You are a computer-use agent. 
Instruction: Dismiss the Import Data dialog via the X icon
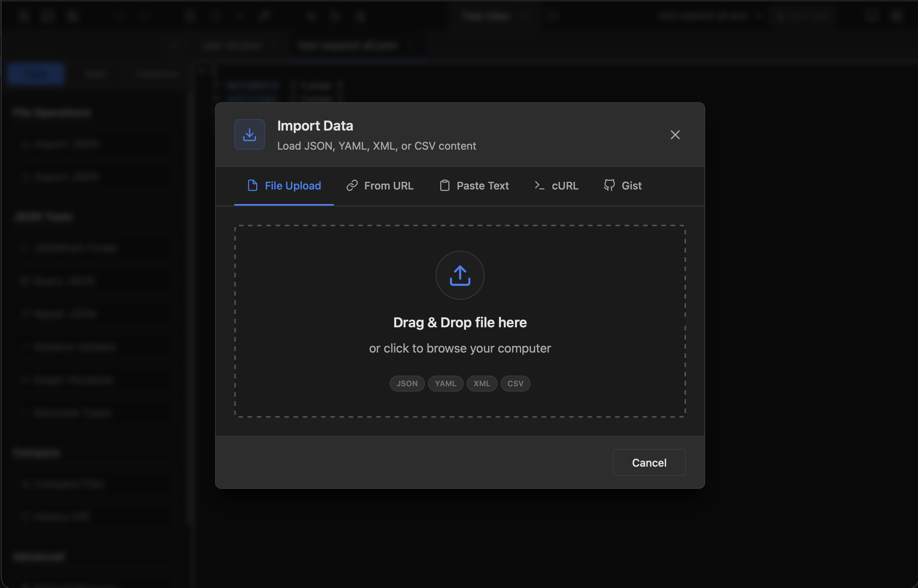click(x=675, y=134)
